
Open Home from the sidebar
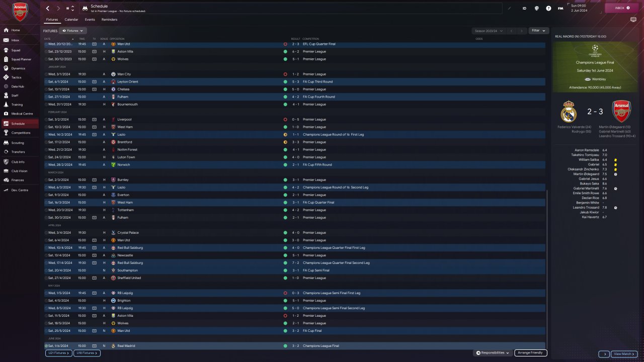20,30
